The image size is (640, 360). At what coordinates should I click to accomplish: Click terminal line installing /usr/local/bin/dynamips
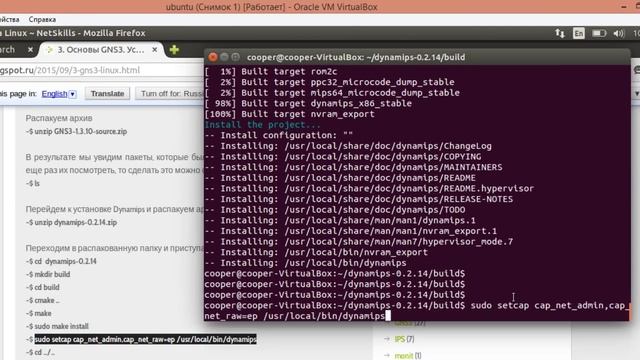click(x=305, y=263)
